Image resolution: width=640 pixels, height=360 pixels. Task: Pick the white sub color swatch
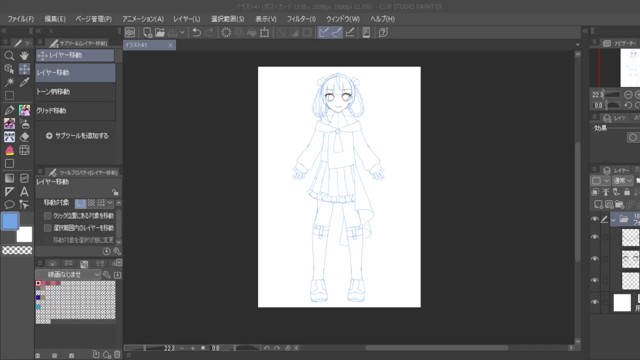[24, 234]
